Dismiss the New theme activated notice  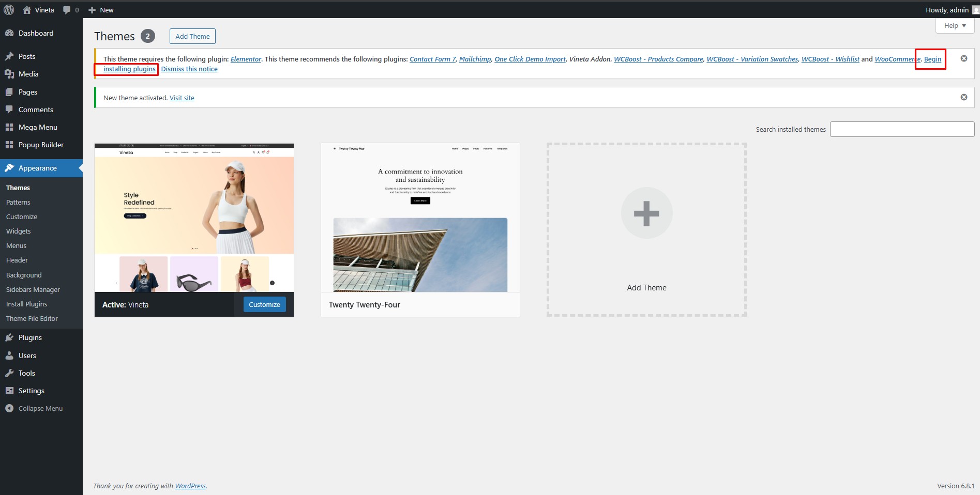964,97
